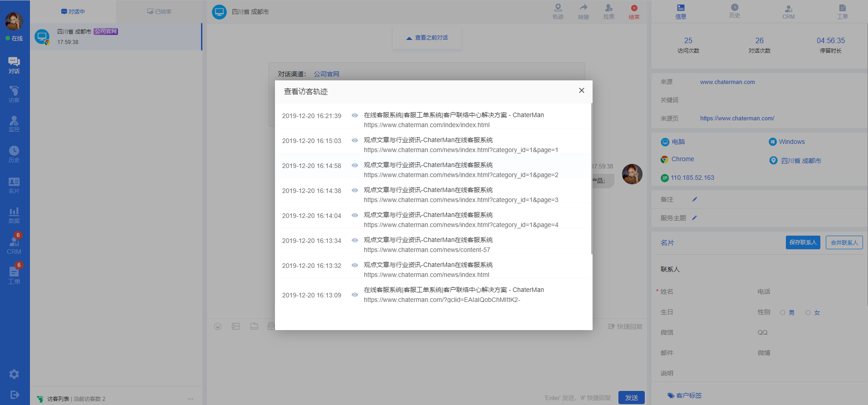Click the 结束 end conversation icon
This screenshot has width=868, height=405.
click(634, 12)
